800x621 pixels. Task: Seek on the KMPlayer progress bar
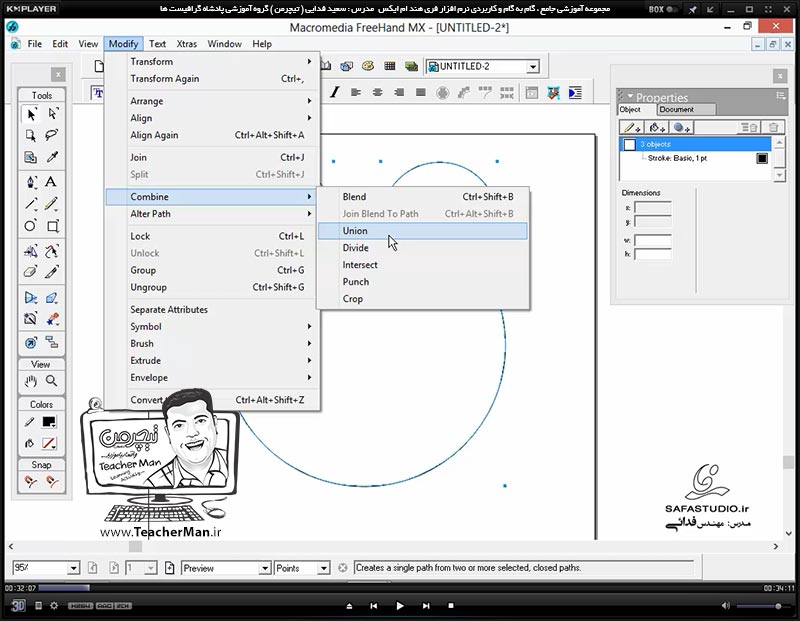tap(399, 588)
